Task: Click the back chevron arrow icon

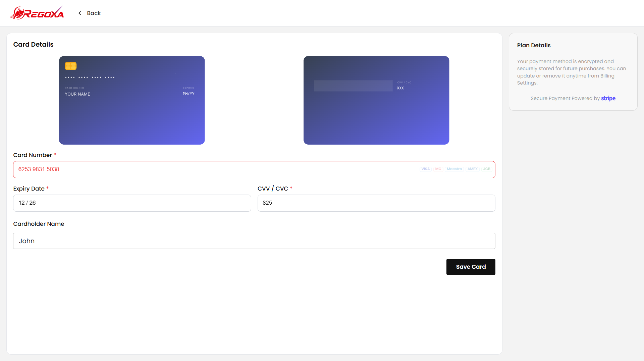Action: [x=80, y=13]
